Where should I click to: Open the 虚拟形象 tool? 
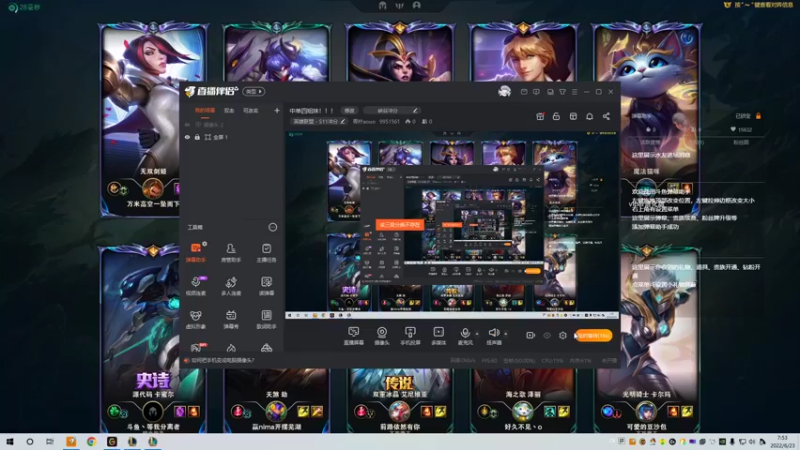pyautogui.click(x=196, y=319)
